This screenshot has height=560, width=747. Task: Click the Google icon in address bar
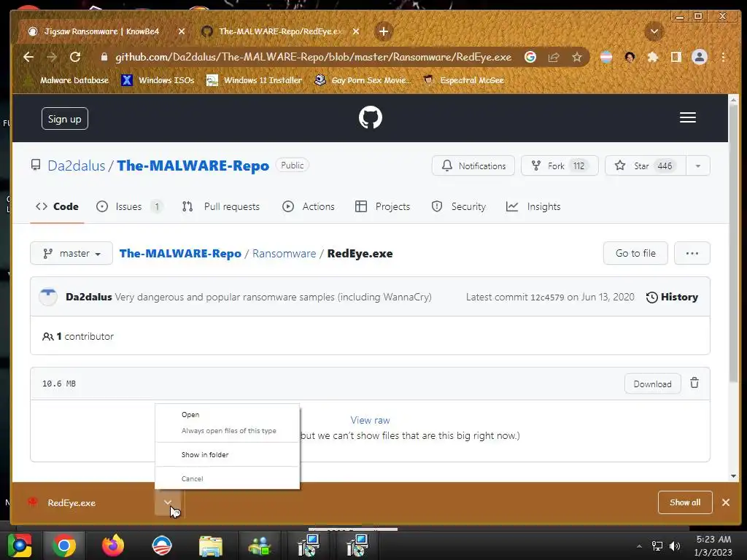530,57
